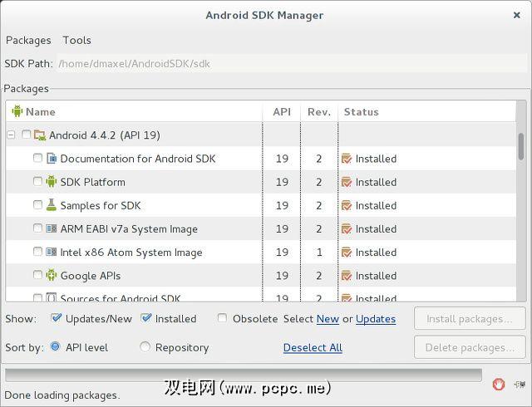Click the ARM EABI v7a System Image icon

[52, 228]
